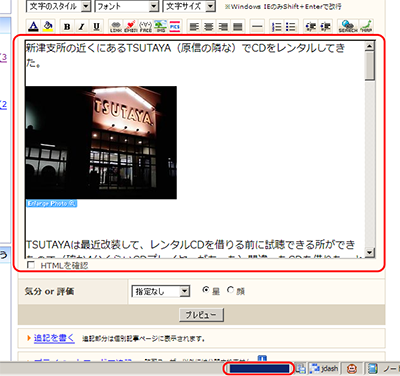Insert an image with IMG icon

(160, 27)
